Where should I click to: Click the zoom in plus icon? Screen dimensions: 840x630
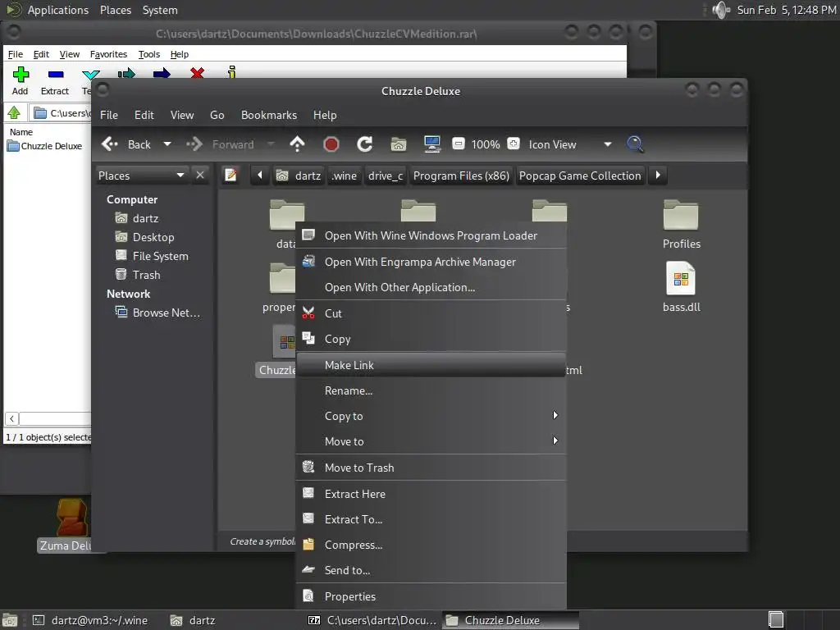pyautogui.click(x=514, y=144)
